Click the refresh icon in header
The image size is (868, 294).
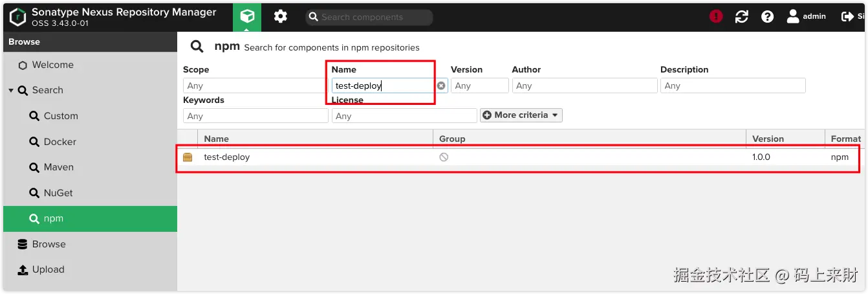tap(742, 17)
